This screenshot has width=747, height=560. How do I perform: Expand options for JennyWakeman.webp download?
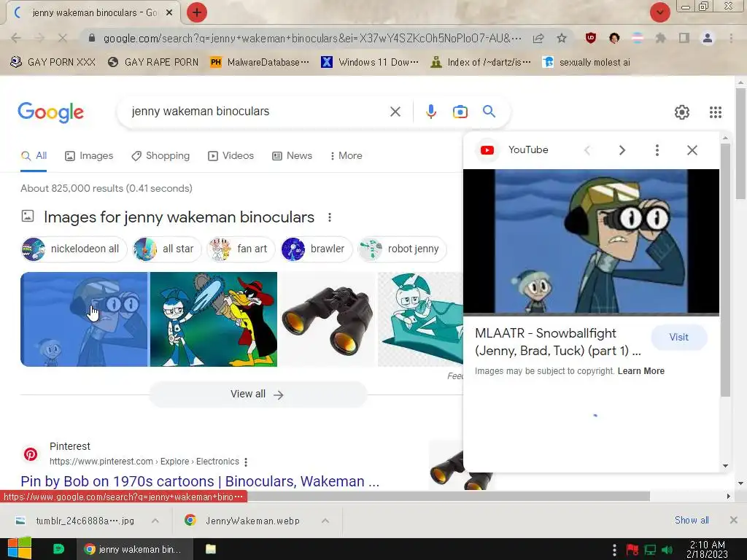coord(325,521)
